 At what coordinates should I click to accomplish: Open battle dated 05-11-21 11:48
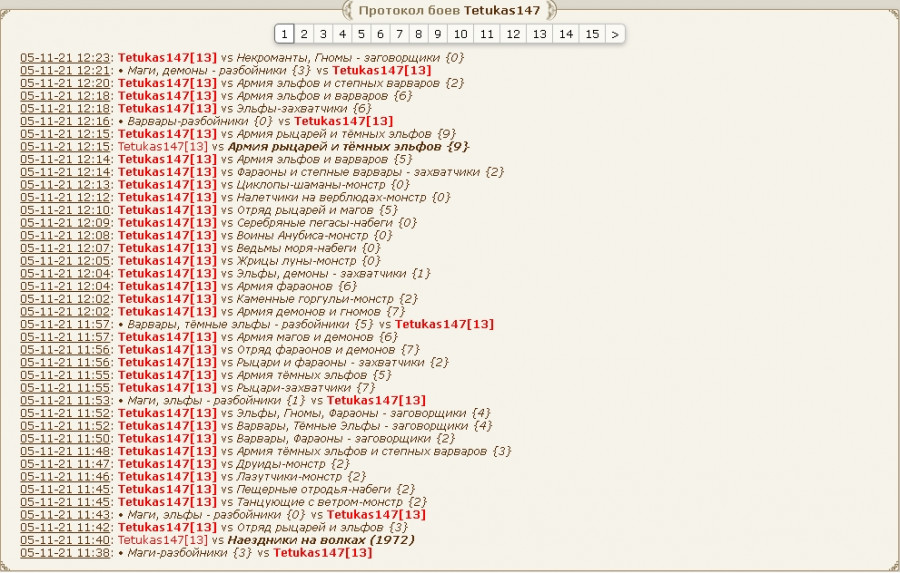click(65, 451)
